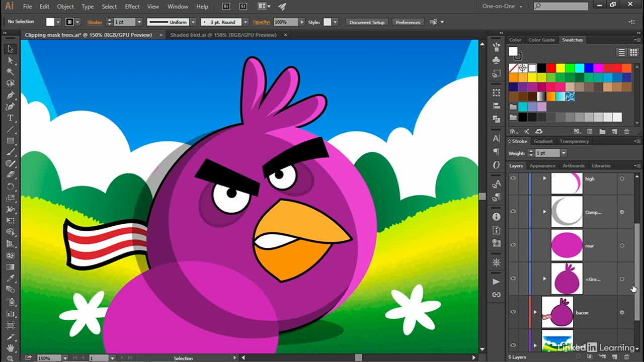The image size is (644, 362).
Task: Switch to the Color Guide tab
Action: 542,40
